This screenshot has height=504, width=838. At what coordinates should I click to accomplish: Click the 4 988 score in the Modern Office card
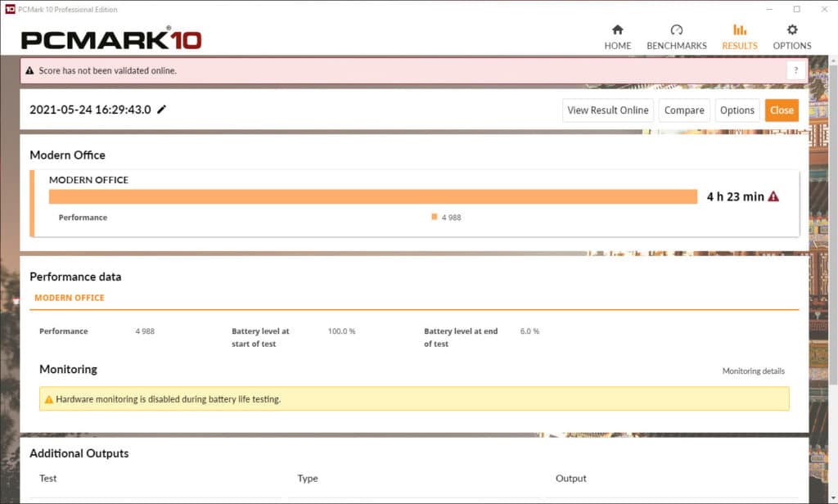pyautogui.click(x=451, y=218)
